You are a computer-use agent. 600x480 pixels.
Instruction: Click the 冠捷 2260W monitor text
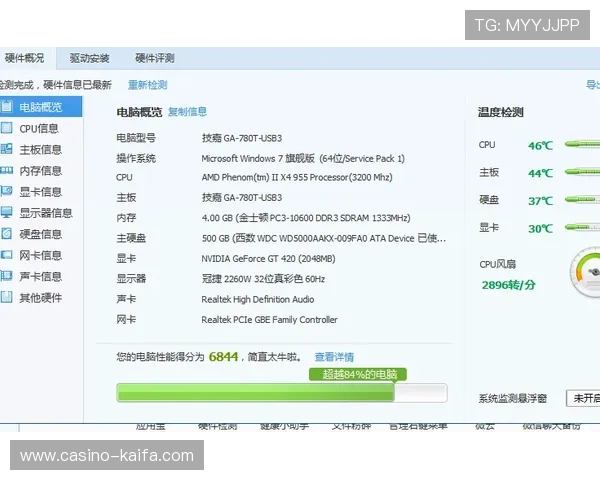pyautogui.click(x=263, y=279)
